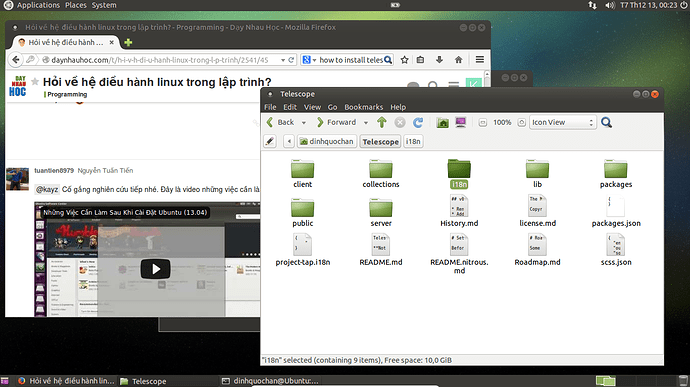Open the System menu in top panel
This screenshot has height=387, width=690.
tap(104, 5)
